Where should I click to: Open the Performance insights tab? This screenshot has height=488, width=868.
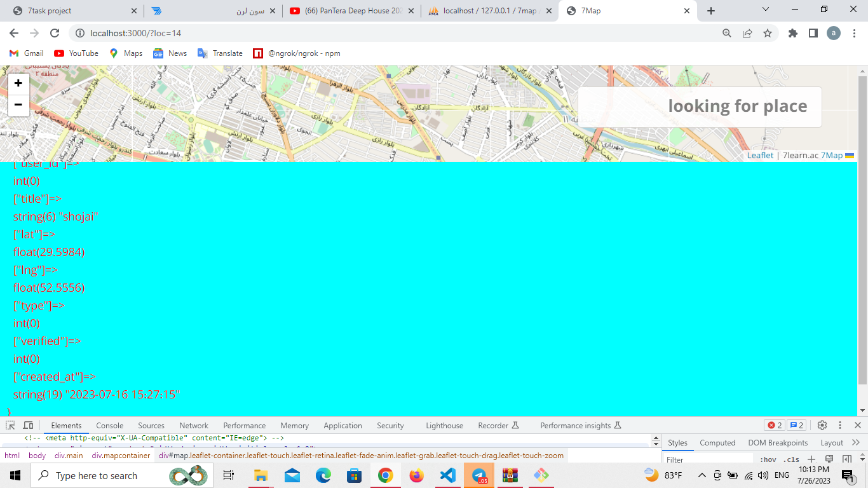580,426
